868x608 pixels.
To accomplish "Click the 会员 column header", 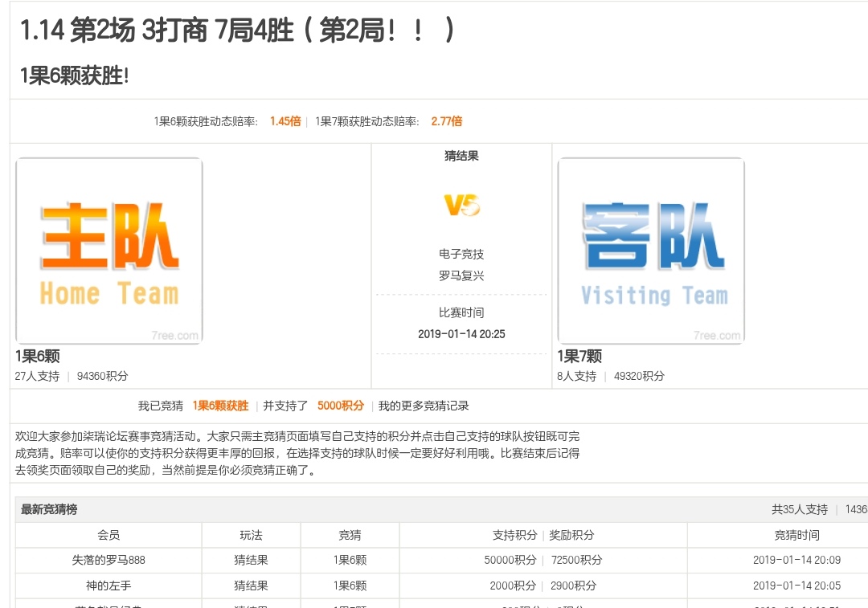I will [x=108, y=535].
